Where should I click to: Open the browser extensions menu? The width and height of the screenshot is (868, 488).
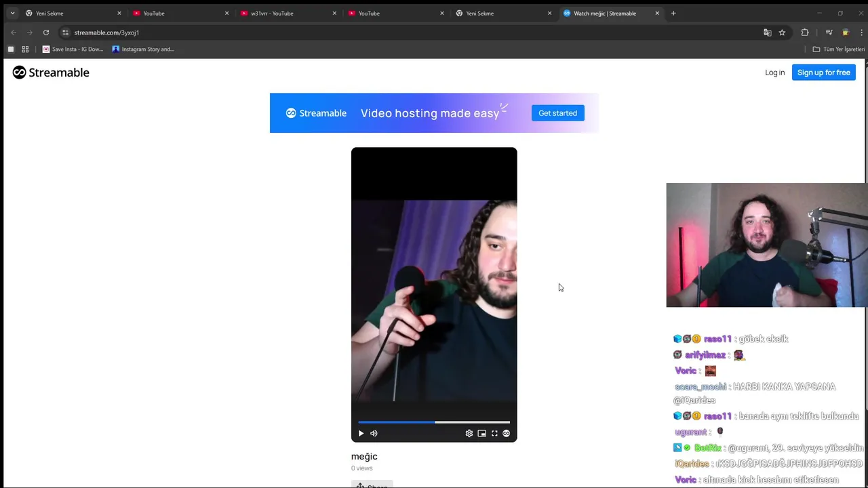tap(805, 33)
